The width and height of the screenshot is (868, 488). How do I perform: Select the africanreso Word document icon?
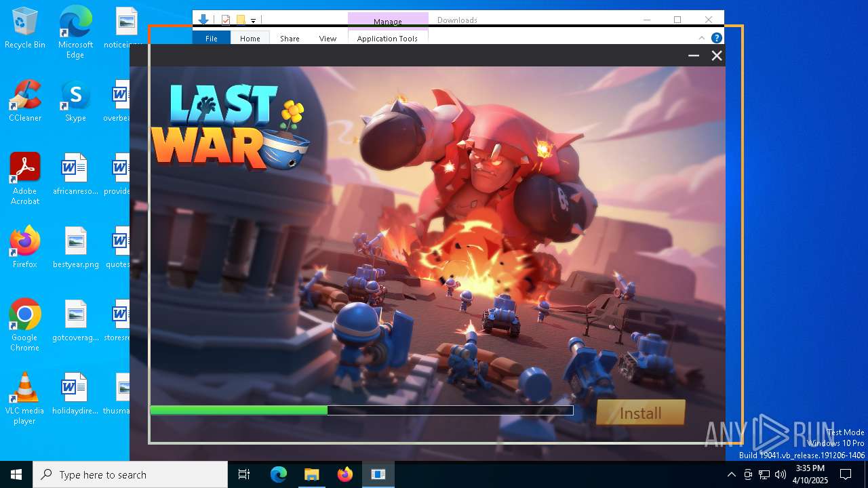point(75,174)
